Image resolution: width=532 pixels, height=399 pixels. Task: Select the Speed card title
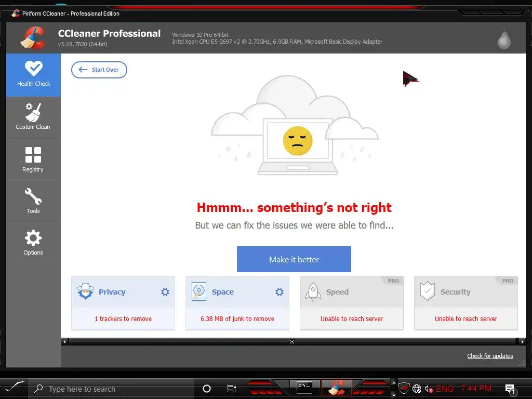coord(337,292)
